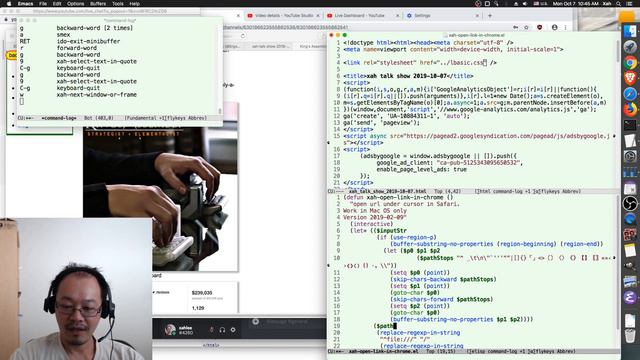Click '(interactive)' in elisp buffer
The image size is (640, 360).
371,224
